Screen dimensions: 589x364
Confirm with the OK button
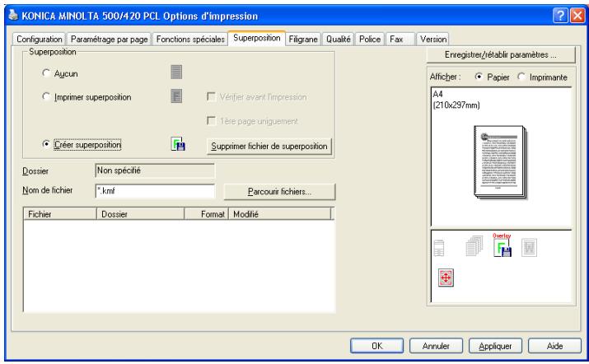(376, 346)
